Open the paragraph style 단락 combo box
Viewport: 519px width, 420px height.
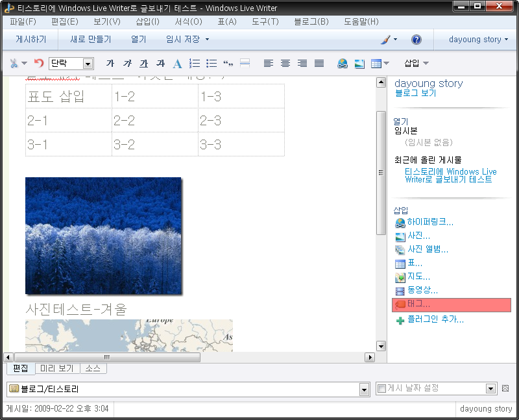71,63
